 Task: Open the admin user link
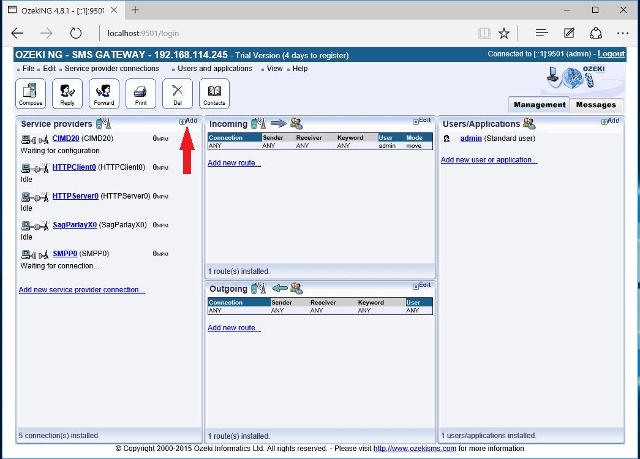click(471, 138)
